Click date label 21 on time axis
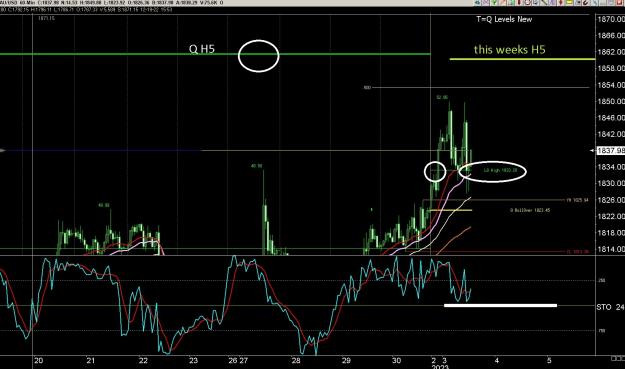 [91, 361]
